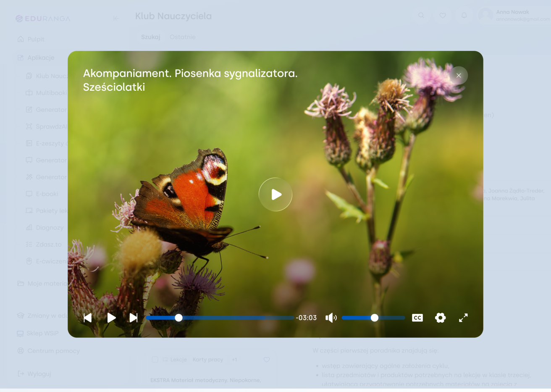The width and height of the screenshot is (551, 392).
Task: Skip to the previous track
Action: tap(88, 318)
